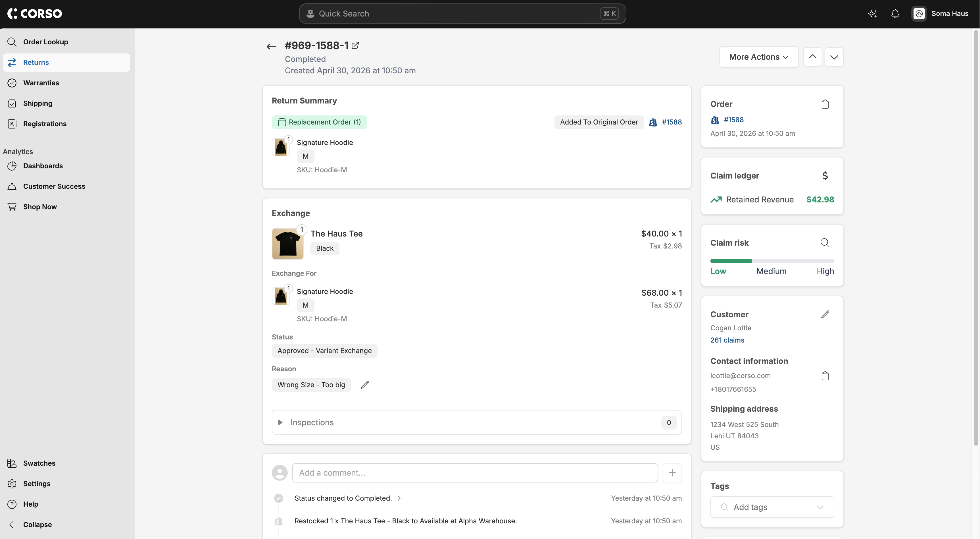Open the 261 claims link
This screenshot has height=539, width=980.
point(727,340)
